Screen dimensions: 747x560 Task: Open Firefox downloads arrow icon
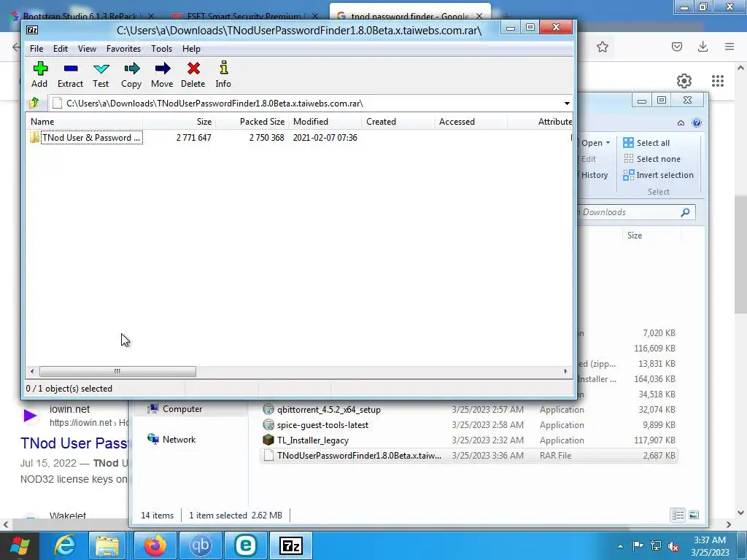(703, 47)
